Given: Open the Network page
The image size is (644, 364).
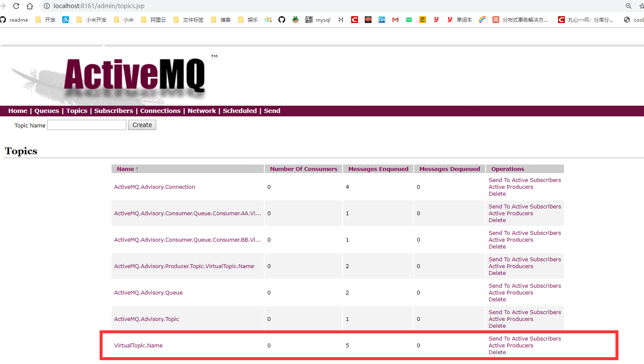Looking at the screenshot, I should pyautogui.click(x=202, y=111).
